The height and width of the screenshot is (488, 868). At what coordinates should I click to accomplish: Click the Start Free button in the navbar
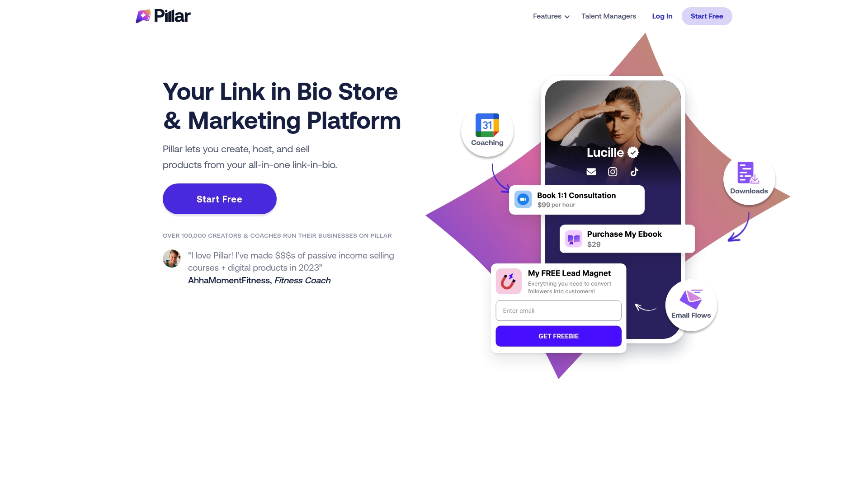click(707, 16)
